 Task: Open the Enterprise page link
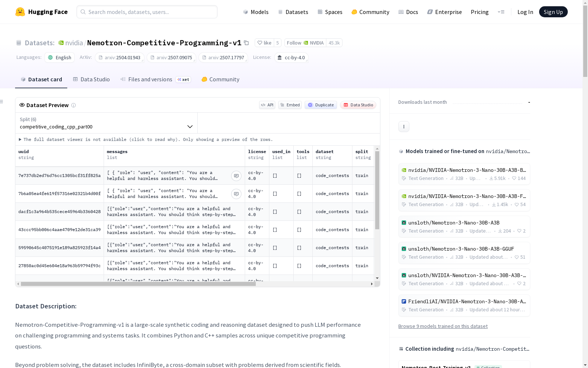[445, 12]
